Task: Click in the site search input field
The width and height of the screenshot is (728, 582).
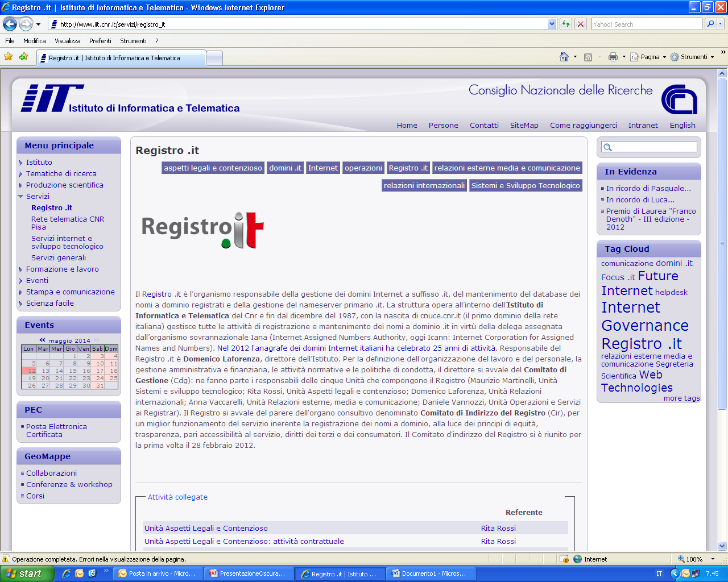Action: [x=655, y=147]
